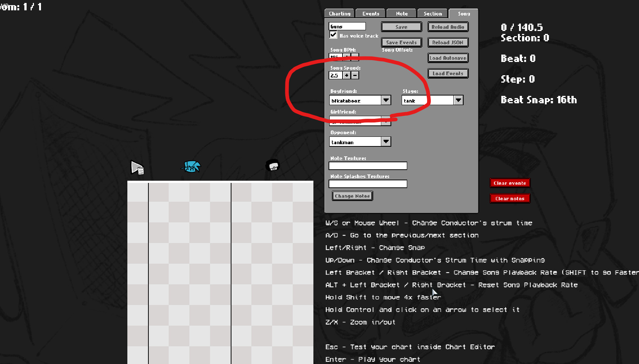The width and height of the screenshot is (639, 364).
Task: Click the Boyfriend health icon above grid
Action: click(x=191, y=167)
